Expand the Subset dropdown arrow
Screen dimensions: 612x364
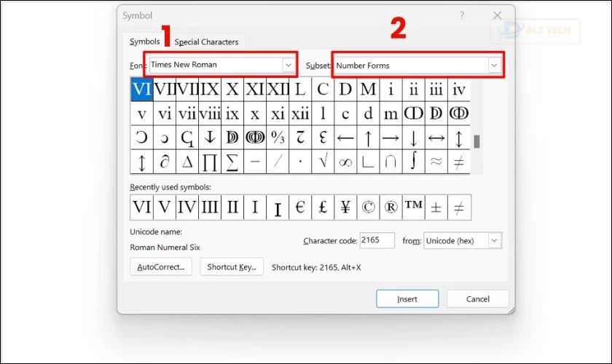point(494,65)
